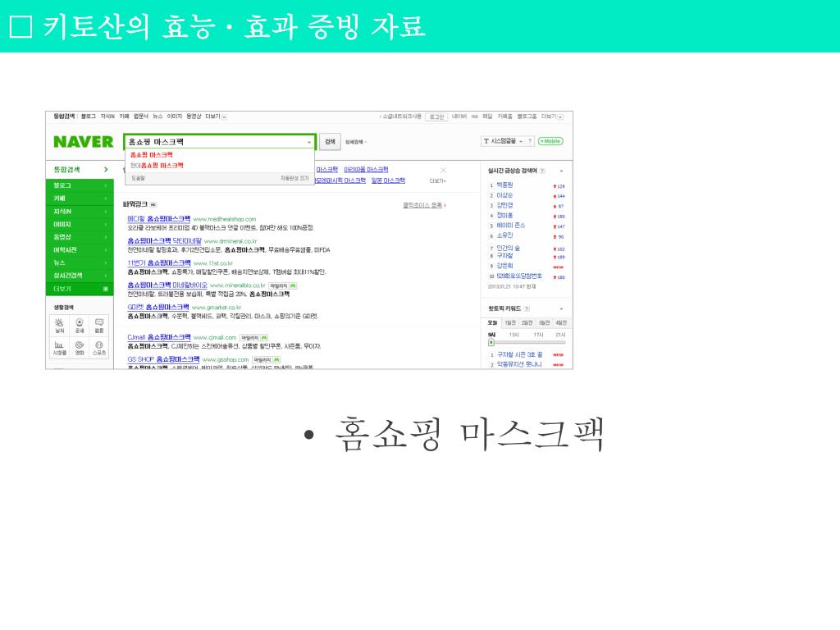Click 자동완성 끄기 in suggestion box

294,178
